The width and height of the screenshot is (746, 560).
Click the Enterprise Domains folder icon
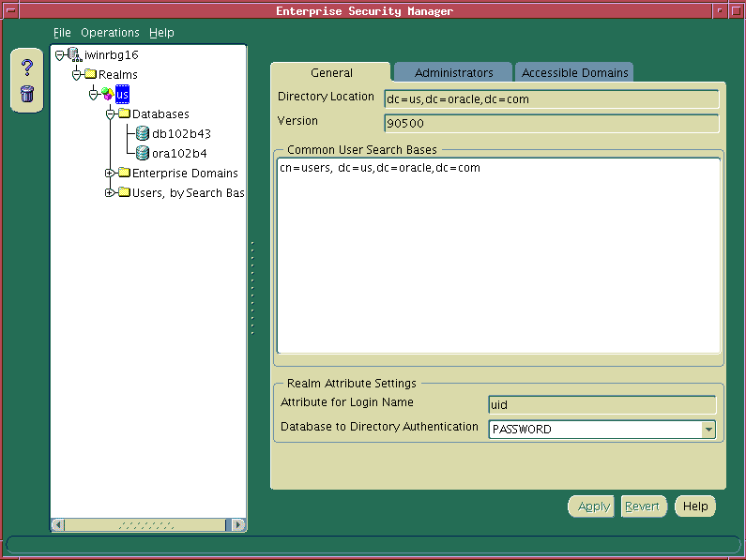click(x=124, y=173)
